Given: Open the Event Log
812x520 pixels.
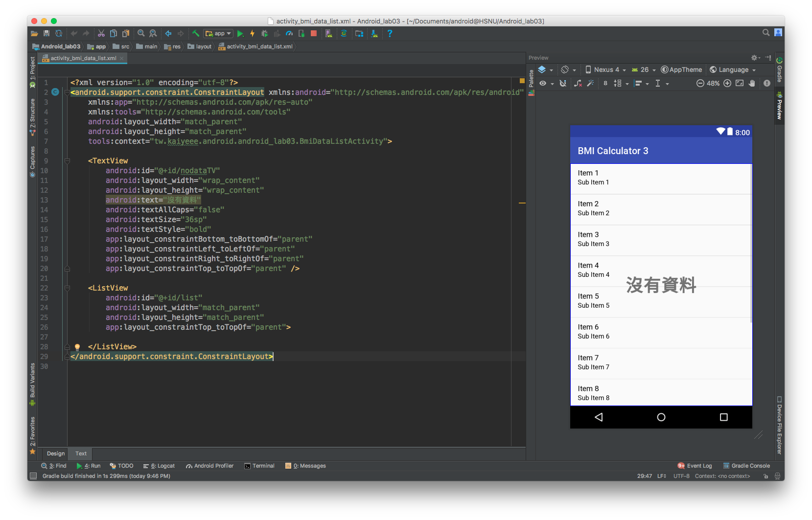Looking at the screenshot, I should click(695, 466).
